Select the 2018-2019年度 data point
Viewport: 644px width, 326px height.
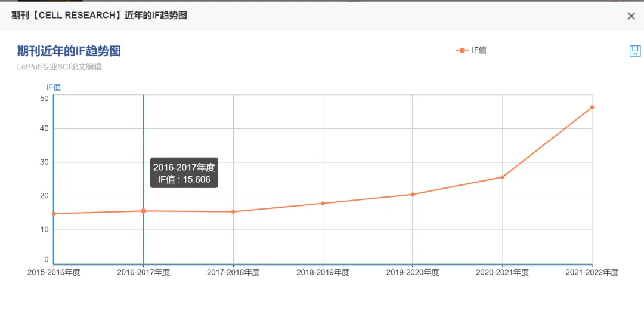pyautogui.click(x=323, y=203)
